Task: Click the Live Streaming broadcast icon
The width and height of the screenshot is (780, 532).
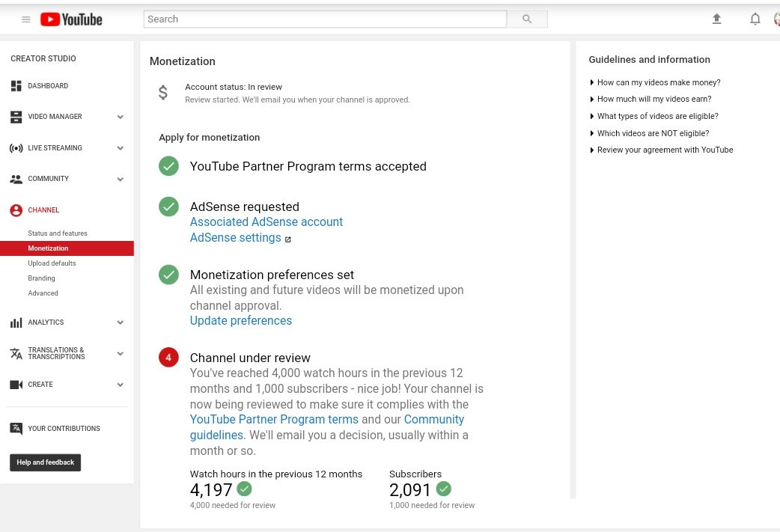Action: click(x=16, y=148)
